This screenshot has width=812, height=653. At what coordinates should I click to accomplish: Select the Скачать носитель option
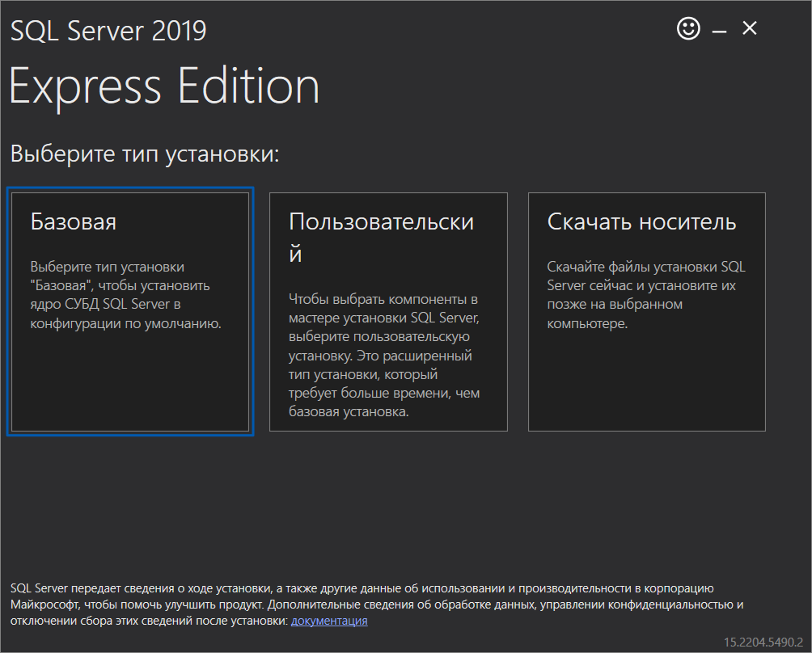pos(647,311)
